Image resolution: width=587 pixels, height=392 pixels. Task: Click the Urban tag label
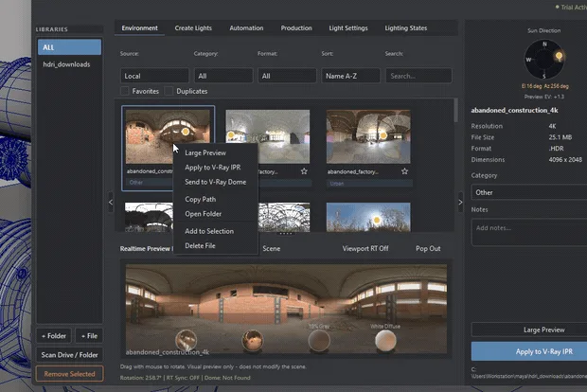click(336, 184)
